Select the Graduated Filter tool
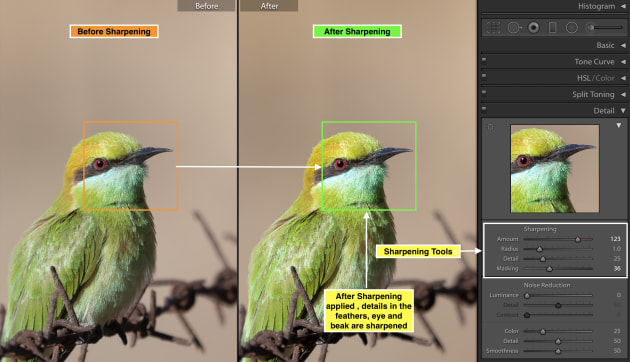Viewport: 630px width, 362px height. coord(552,28)
